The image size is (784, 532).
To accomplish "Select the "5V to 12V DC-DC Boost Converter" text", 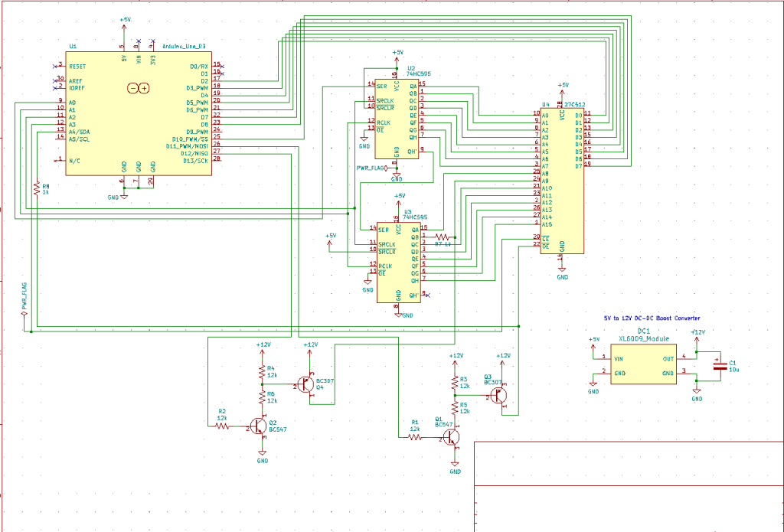I will point(652,318).
